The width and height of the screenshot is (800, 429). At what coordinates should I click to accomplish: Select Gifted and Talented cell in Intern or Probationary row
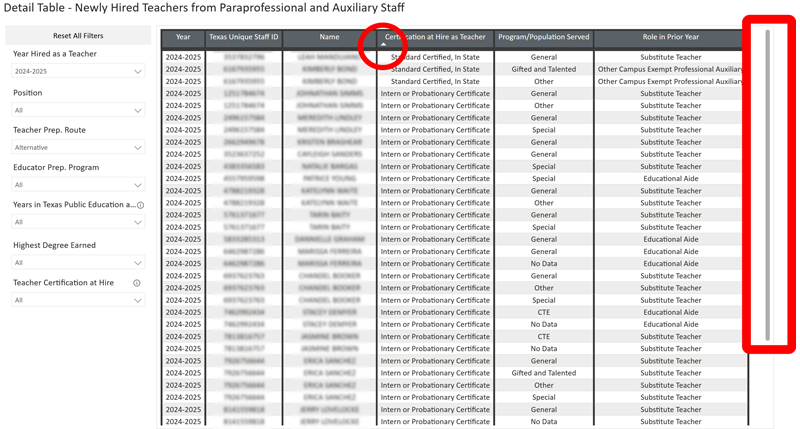click(544, 373)
